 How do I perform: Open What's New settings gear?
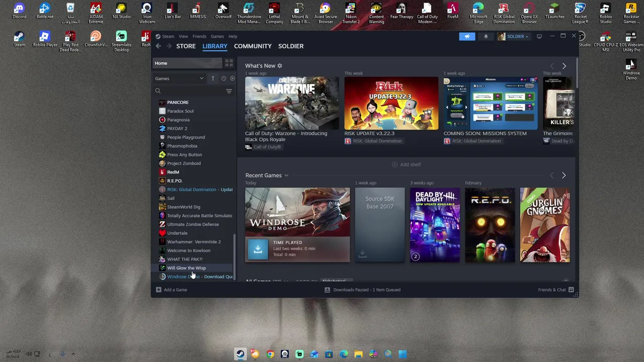(x=280, y=66)
